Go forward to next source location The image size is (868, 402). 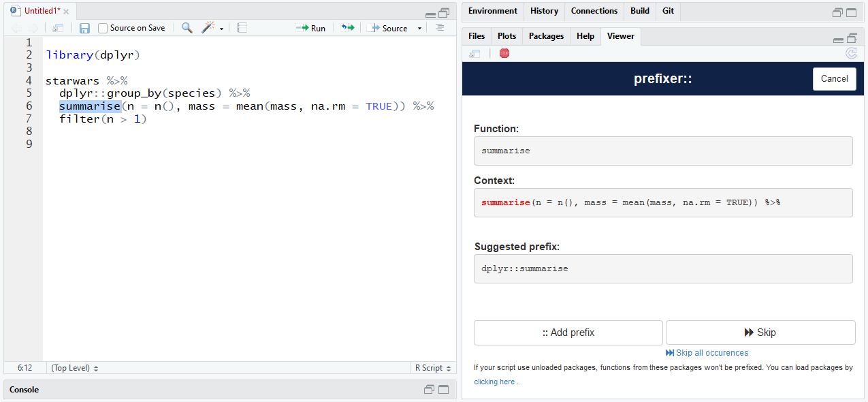[32, 28]
